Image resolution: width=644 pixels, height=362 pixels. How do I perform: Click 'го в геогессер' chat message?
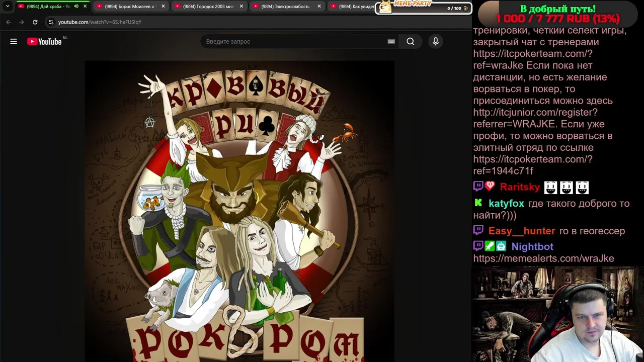[592, 231]
